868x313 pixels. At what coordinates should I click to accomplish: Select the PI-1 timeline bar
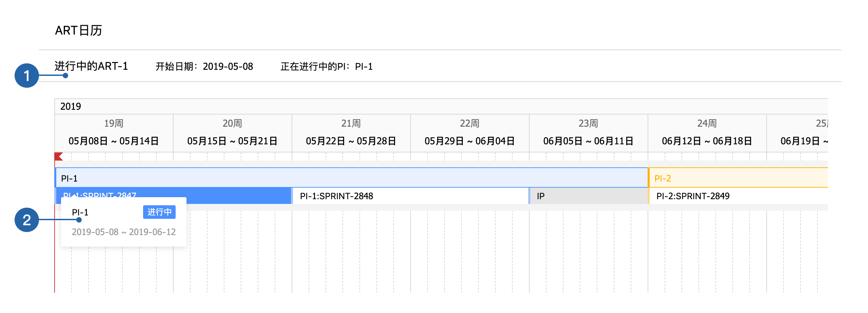(x=352, y=178)
